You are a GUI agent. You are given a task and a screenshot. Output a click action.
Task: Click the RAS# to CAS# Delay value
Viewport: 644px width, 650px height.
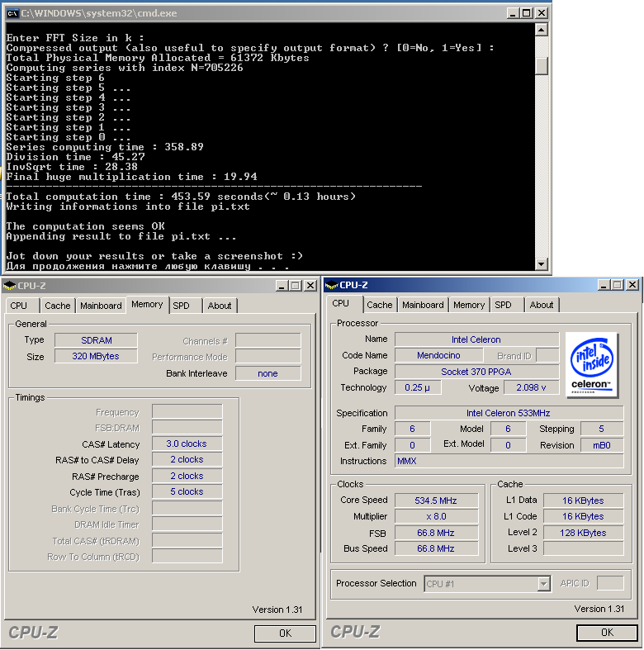(x=187, y=459)
